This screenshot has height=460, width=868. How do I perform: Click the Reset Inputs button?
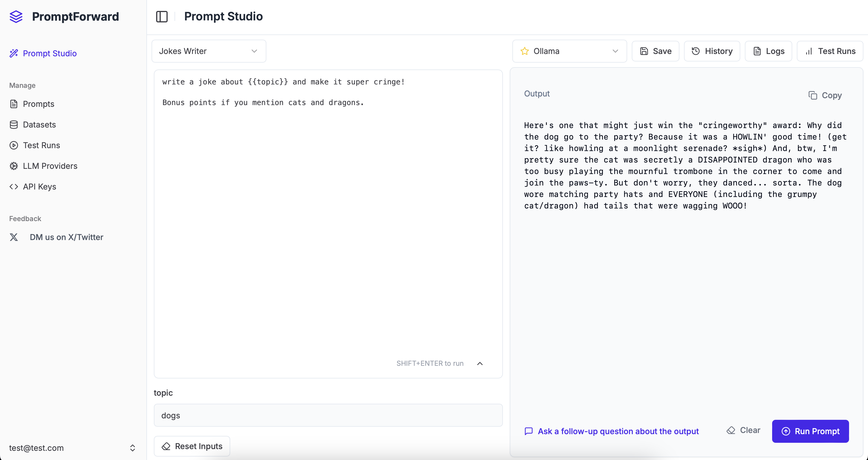192,446
